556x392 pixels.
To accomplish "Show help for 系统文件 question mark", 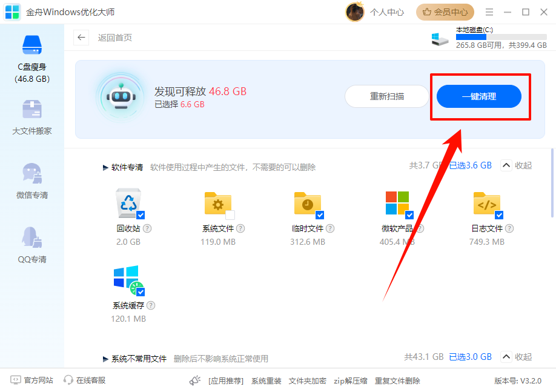I will click(x=240, y=228).
